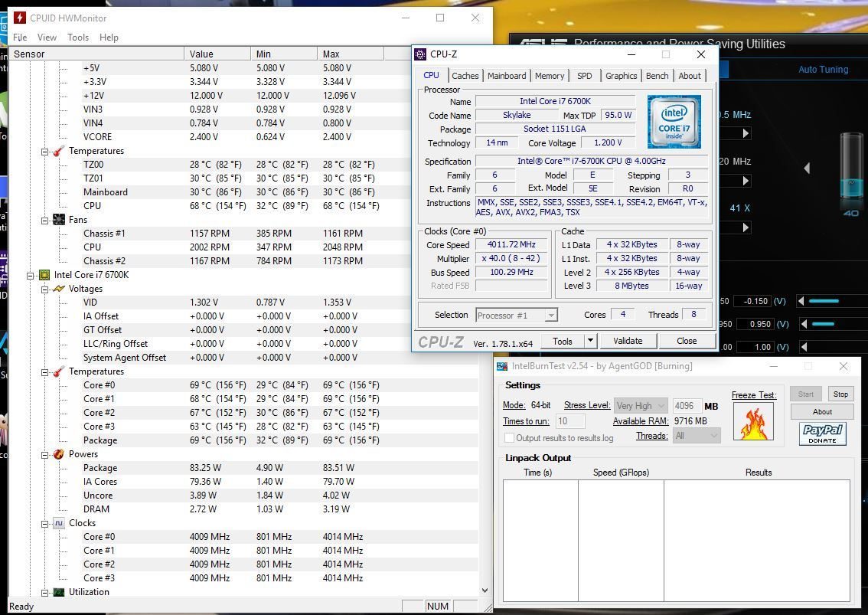Open the CPU-Z Tools dropdown arrow
The width and height of the screenshot is (868, 615).
click(x=591, y=341)
